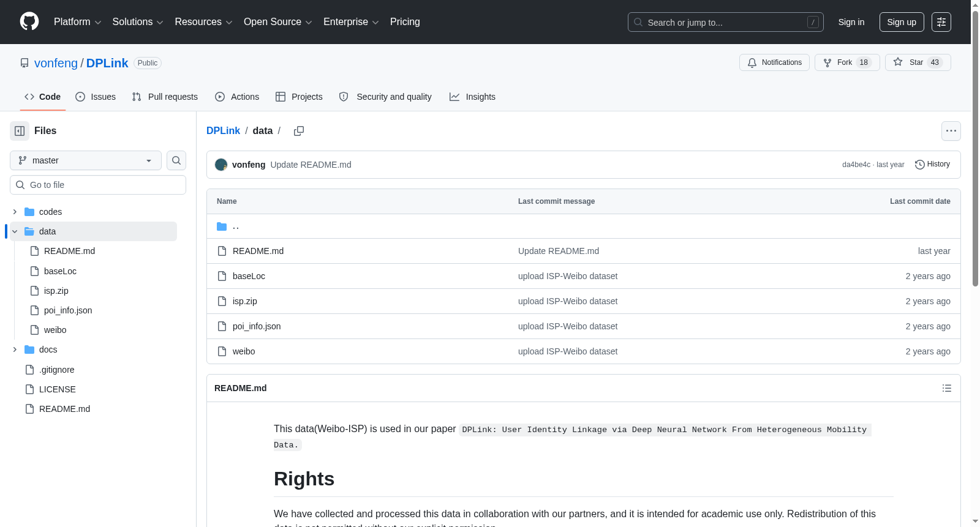This screenshot has height=527, width=980.
Task: Focus the Go to file field
Action: (98, 185)
